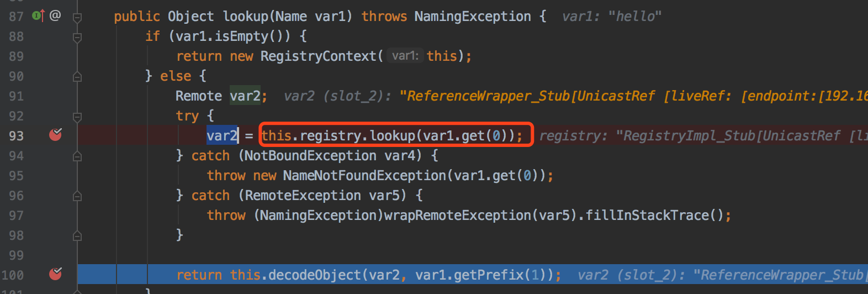Click the NameNotFoundException class name on line 95
This screenshot has width=868, height=294.
click(x=364, y=175)
